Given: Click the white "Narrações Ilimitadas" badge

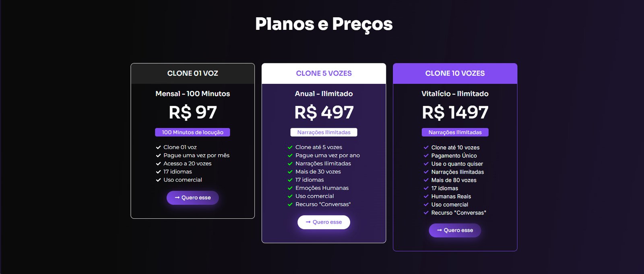Looking at the screenshot, I should (x=324, y=132).
